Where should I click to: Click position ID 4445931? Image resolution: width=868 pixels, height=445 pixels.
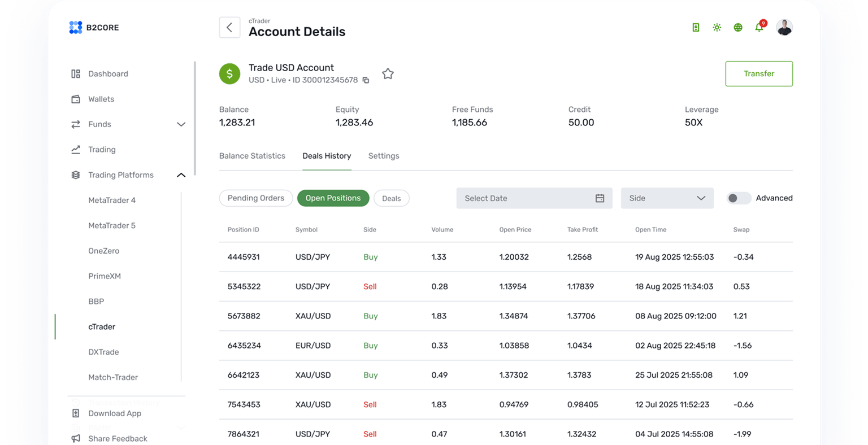244,257
